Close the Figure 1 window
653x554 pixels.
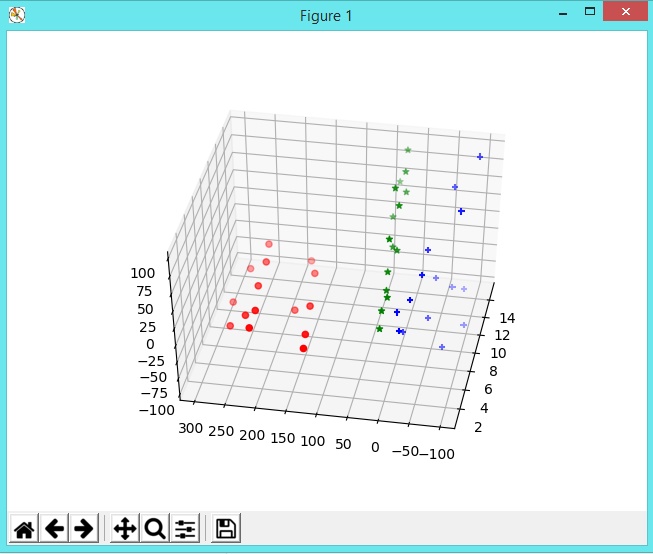click(x=626, y=12)
